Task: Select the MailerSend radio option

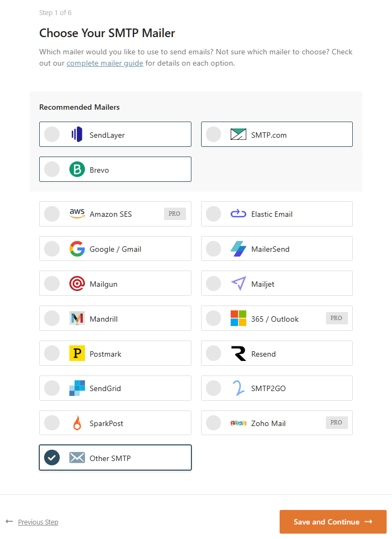Action: (213, 249)
